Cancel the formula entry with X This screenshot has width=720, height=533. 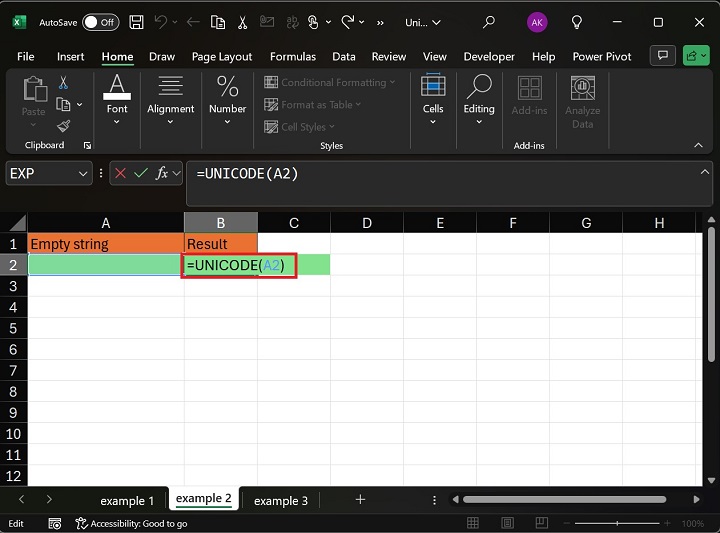click(x=121, y=173)
